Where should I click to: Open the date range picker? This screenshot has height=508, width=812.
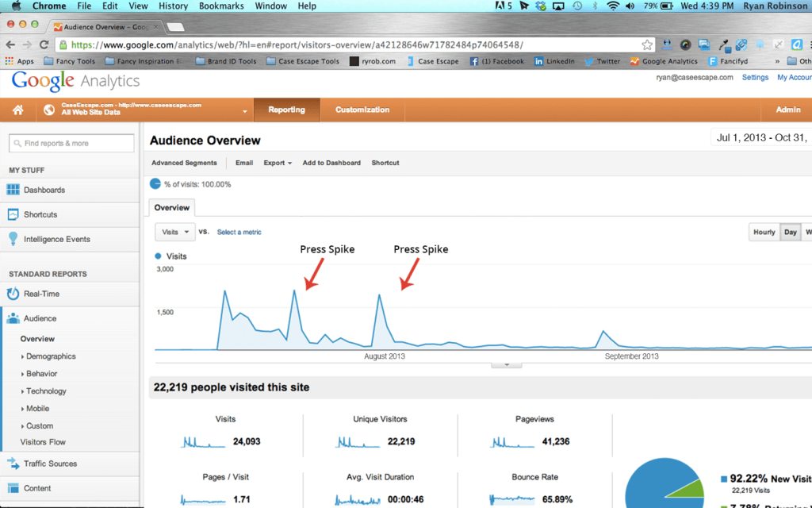[761, 138]
